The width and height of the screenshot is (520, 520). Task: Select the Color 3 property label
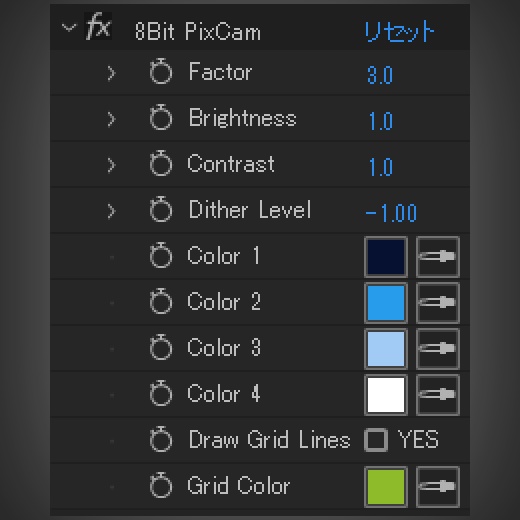[224, 348]
